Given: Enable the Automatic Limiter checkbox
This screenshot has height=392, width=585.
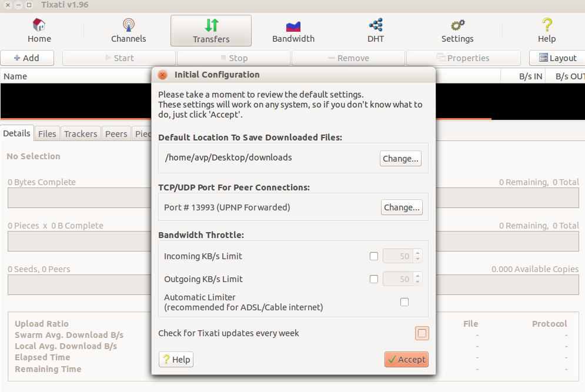Looking at the screenshot, I should coord(405,302).
